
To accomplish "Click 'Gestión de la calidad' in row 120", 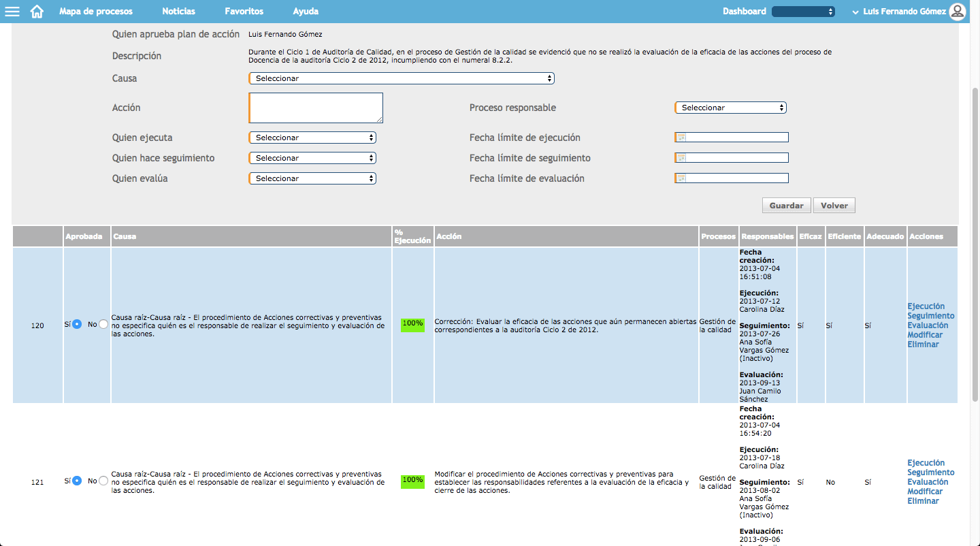I will (x=717, y=325).
